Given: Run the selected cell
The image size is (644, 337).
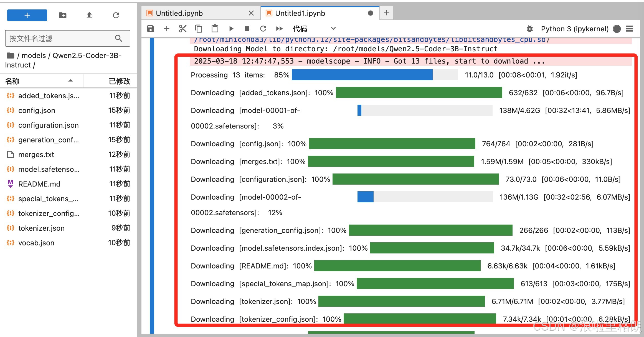Looking at the screenshot, I should coord(231,29).
